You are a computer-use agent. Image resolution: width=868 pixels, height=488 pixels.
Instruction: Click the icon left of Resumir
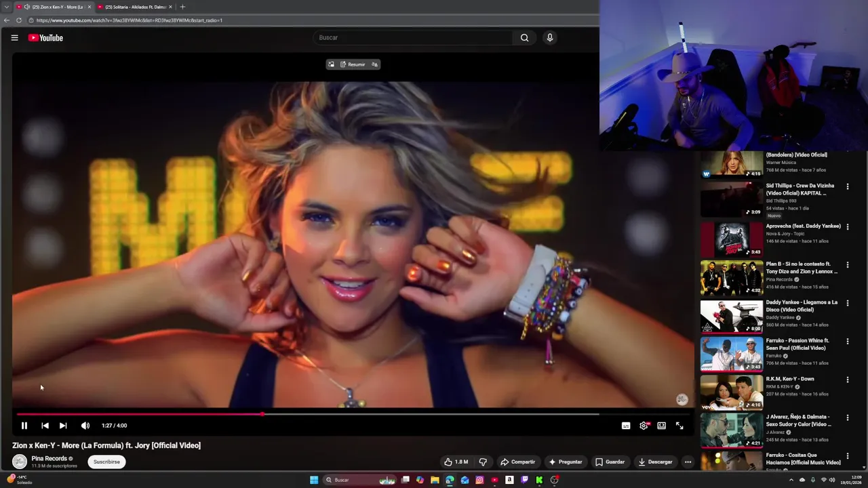[x=331, y=64]
